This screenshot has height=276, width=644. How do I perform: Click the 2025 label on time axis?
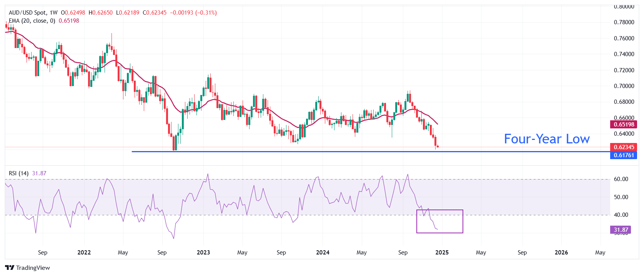pos(442,252)
